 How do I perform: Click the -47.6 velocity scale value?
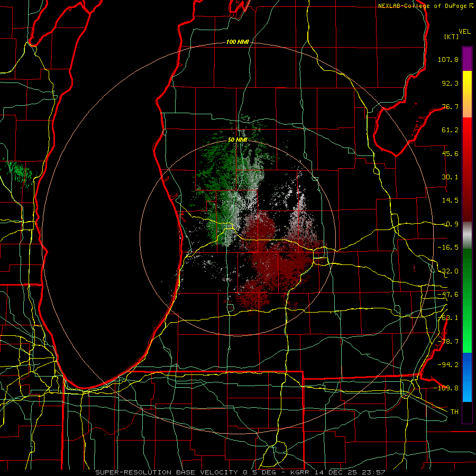(x=448, y=295)
